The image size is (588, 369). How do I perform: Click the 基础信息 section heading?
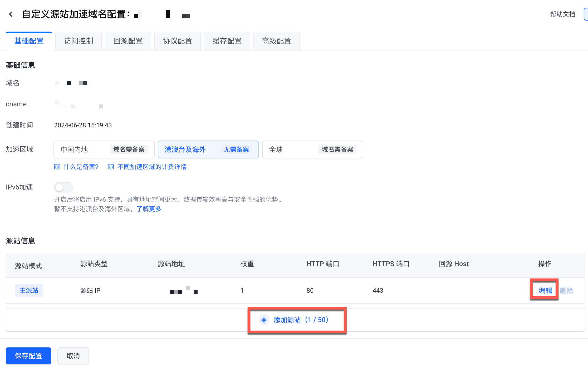click(21, 65)
